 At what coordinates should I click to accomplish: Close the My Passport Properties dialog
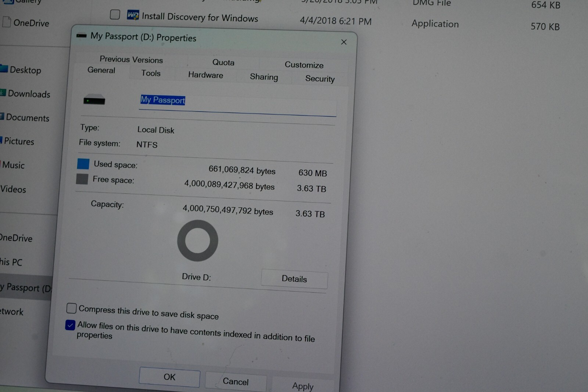pos(344,42)
